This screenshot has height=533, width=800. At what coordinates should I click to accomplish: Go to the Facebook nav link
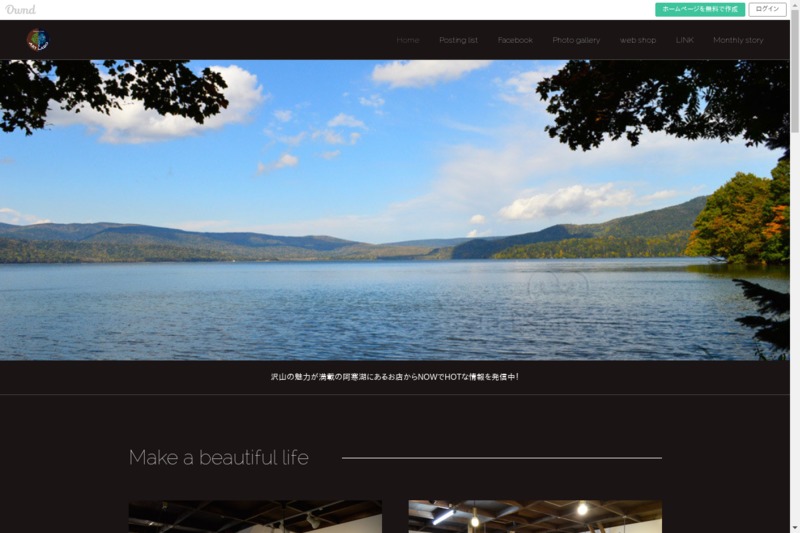click(x=515, y=40)
